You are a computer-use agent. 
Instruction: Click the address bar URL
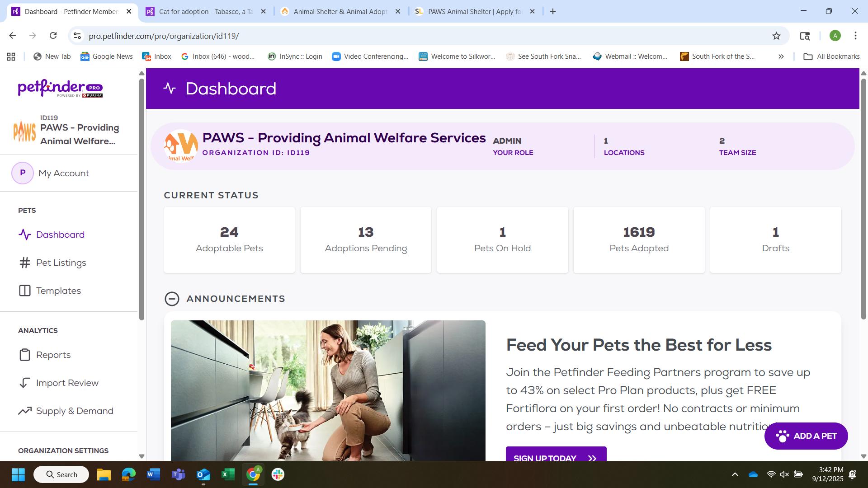click(164, 36)
